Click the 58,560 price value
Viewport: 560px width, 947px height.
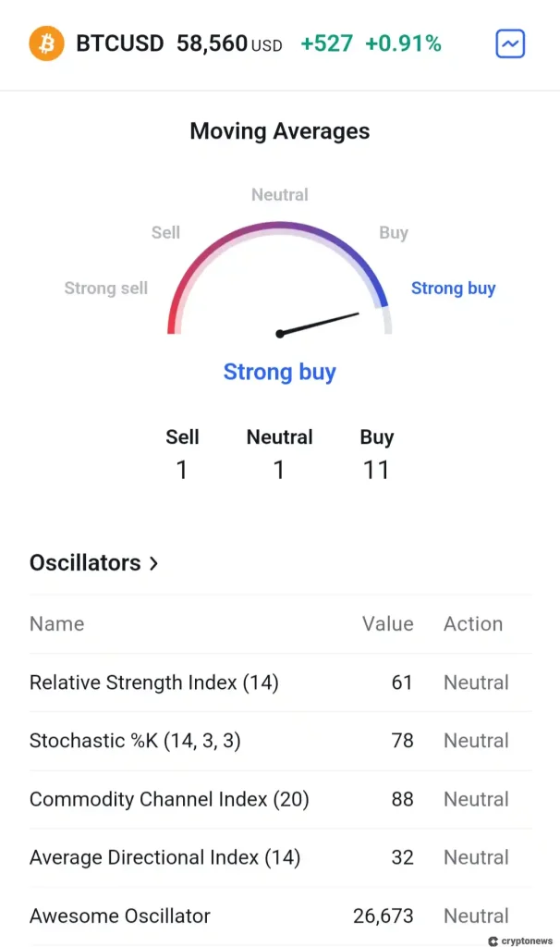[x=213, y=43]
